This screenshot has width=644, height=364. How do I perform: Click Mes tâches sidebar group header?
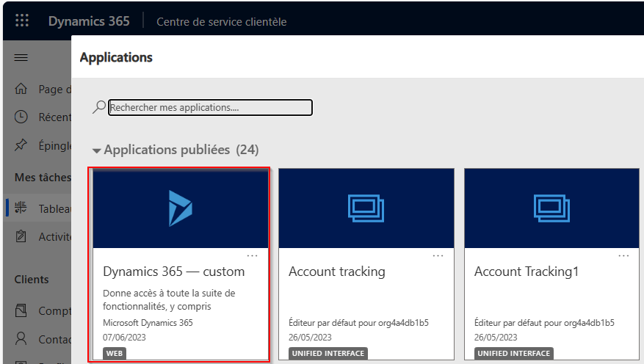point(43,178)
